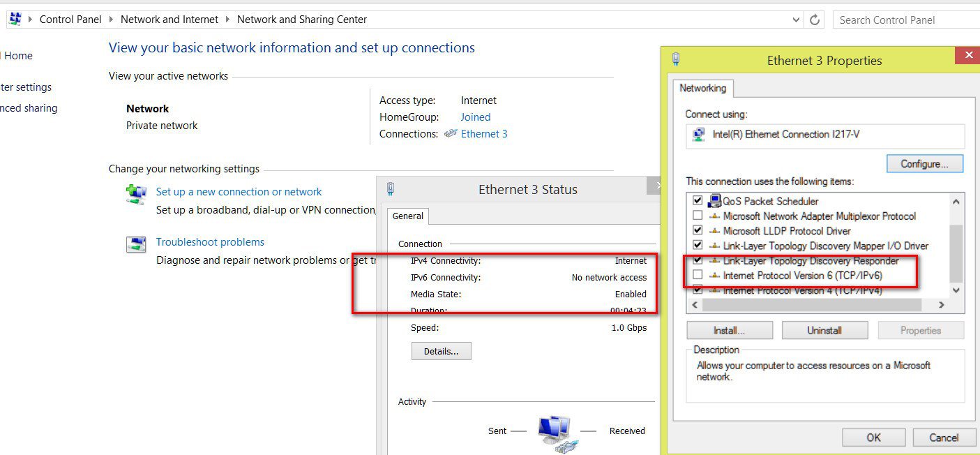Uncheck Link-Layer Topology Discovery Mapper I/O Driver checkbox
This screenshot has height=455, width=980.
coord(698,246)
